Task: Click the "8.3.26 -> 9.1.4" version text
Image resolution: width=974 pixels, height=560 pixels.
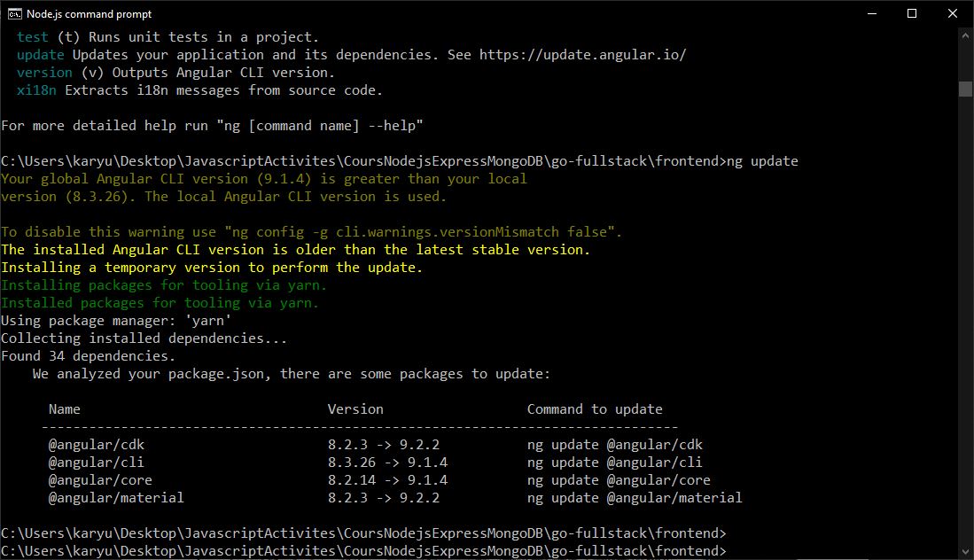Action: coord(387,463)
